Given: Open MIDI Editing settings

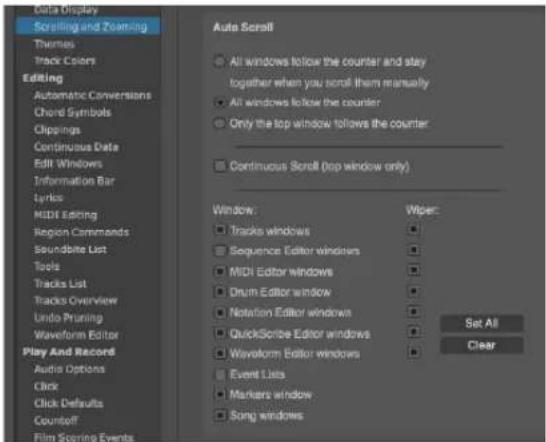Looking at the screenshot, I should pyautogui.click(x=65, y=215).
